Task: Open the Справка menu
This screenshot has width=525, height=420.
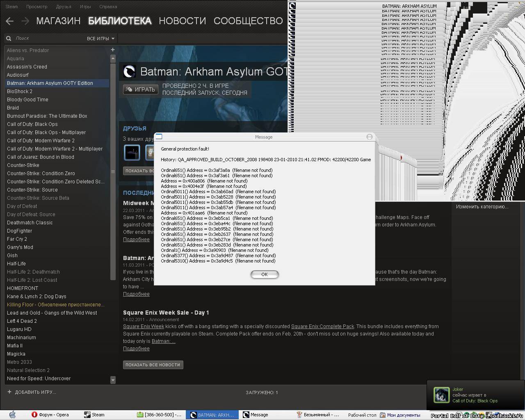Action: pos(108,7)
